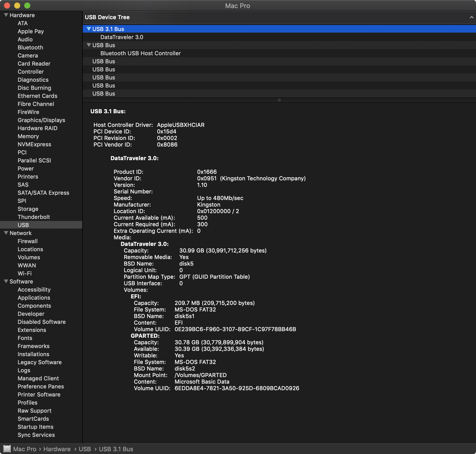Select NVMExpress in the sidebar
476x454 pixels.
(x=34, y=144)
